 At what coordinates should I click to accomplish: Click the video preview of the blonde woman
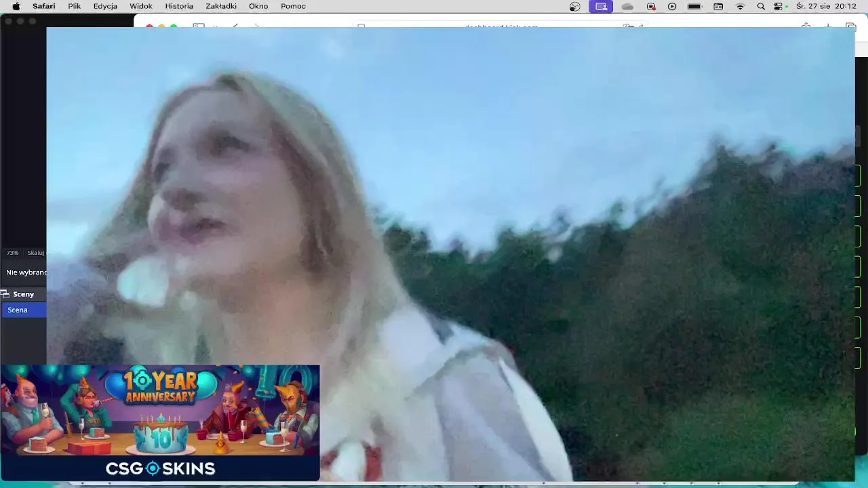[450, 254]
